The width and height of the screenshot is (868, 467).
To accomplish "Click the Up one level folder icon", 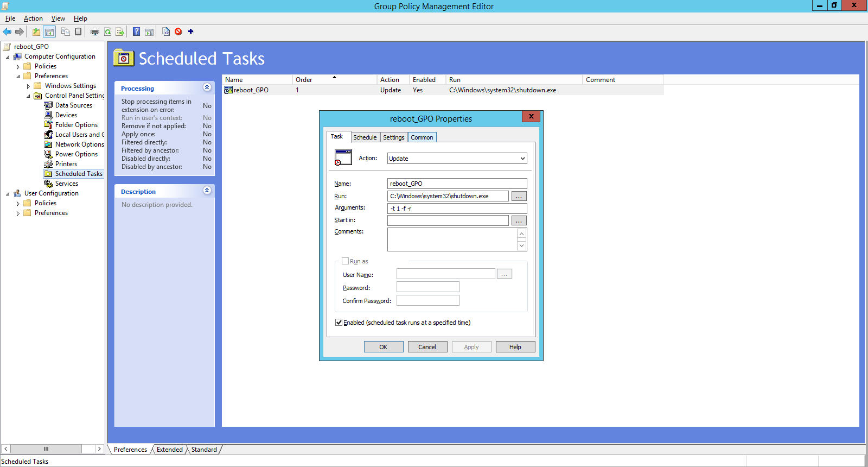I will [x=36, y=31].
